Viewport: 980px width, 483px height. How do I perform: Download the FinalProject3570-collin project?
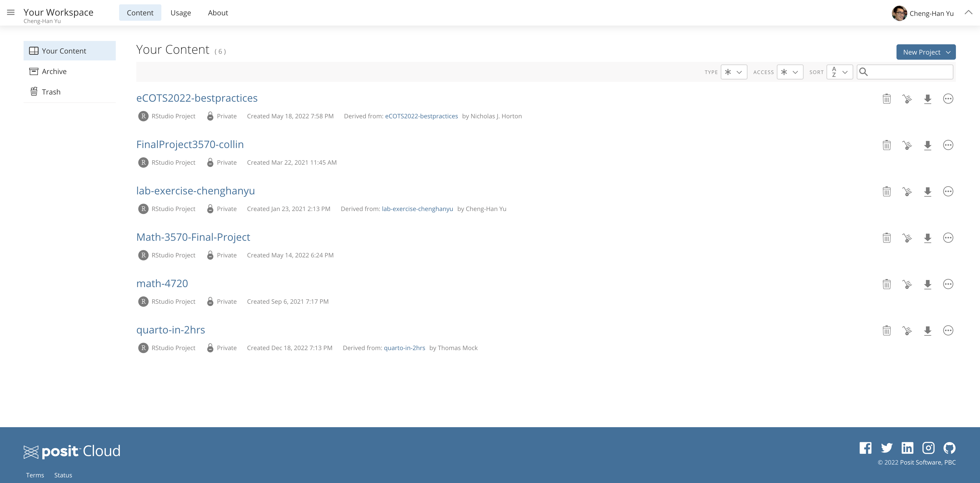(x=927, y=145)
